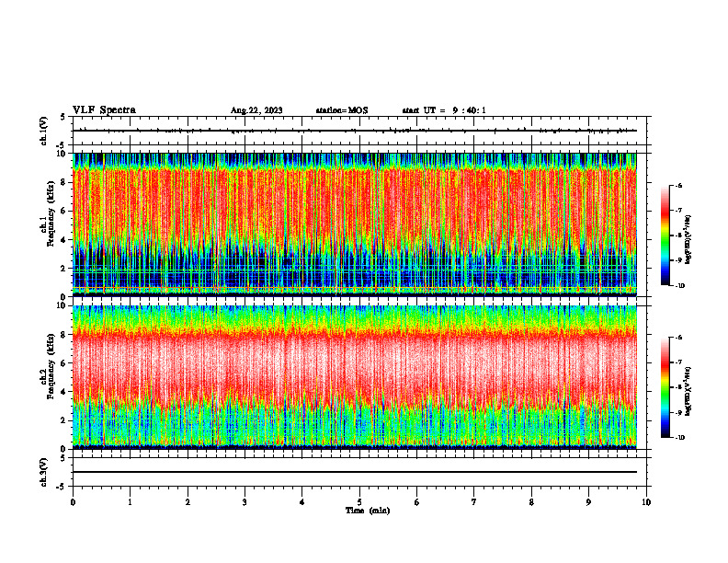Click time axis tick label '10'

pos(646,502)
